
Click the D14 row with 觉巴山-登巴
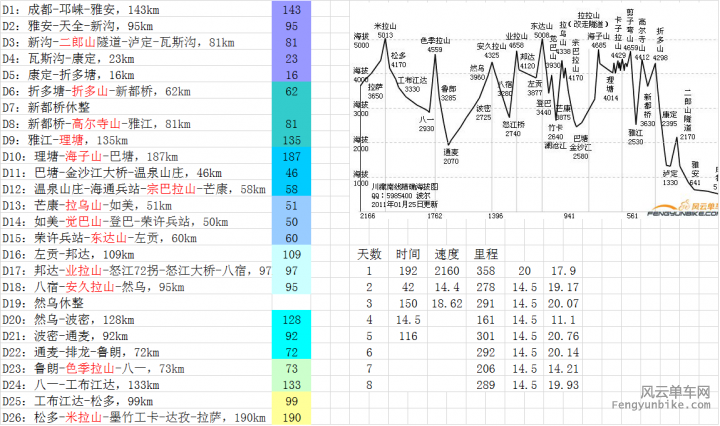136,221
